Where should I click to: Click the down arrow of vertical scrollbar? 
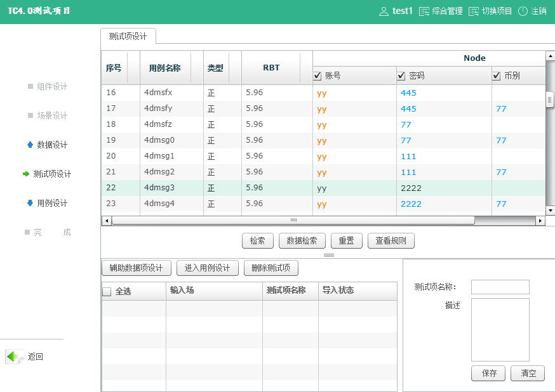coord(551,211)
